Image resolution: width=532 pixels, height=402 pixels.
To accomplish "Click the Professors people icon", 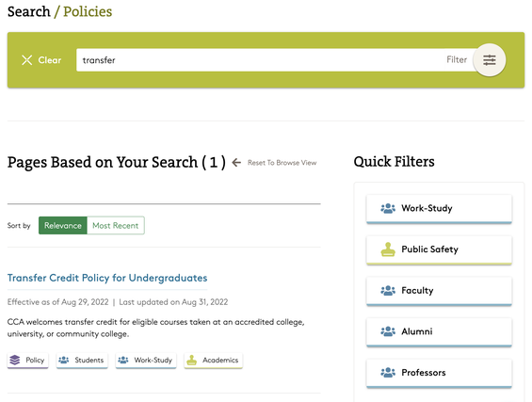I will pos(388,373).
